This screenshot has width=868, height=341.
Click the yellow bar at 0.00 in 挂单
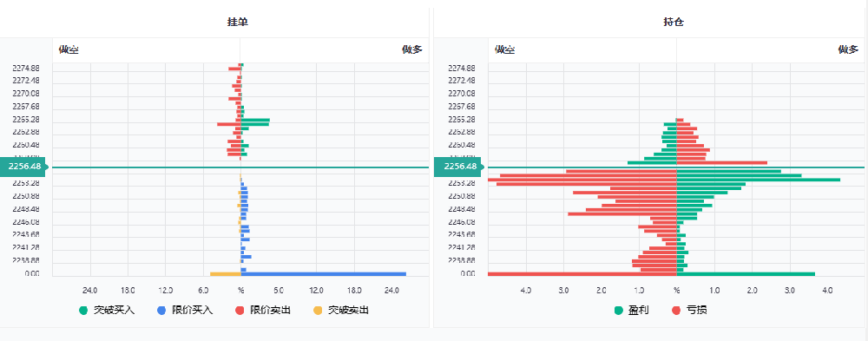coord(226,274)
